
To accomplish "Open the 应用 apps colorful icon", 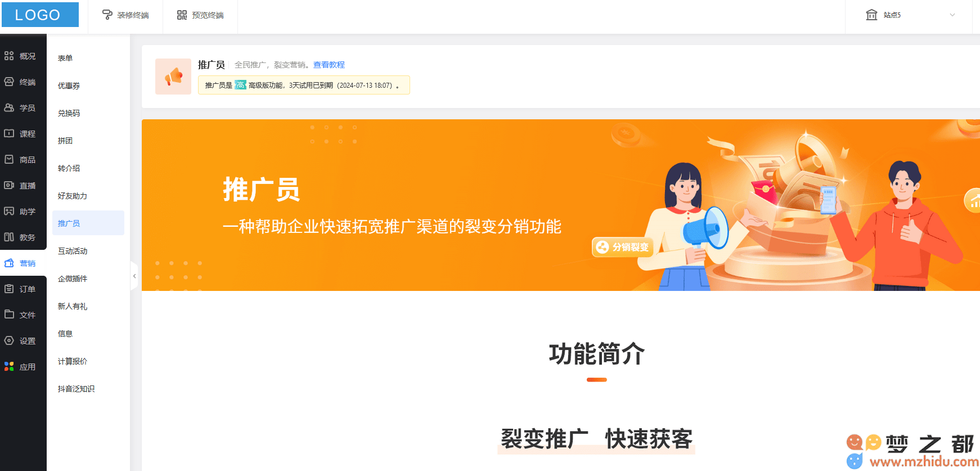I will coord(9,366).
